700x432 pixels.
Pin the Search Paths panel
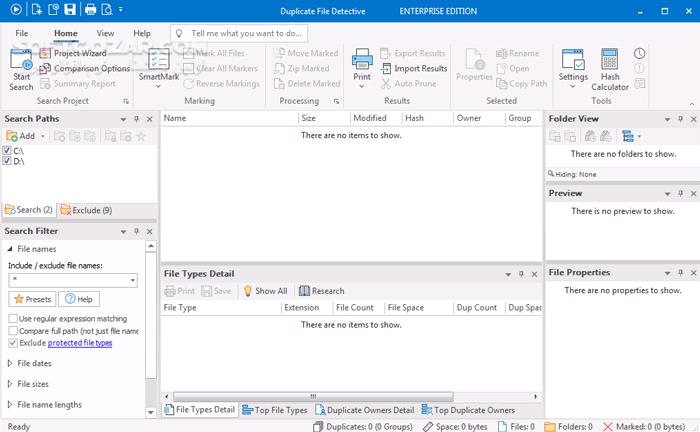[x=137, y=119]
